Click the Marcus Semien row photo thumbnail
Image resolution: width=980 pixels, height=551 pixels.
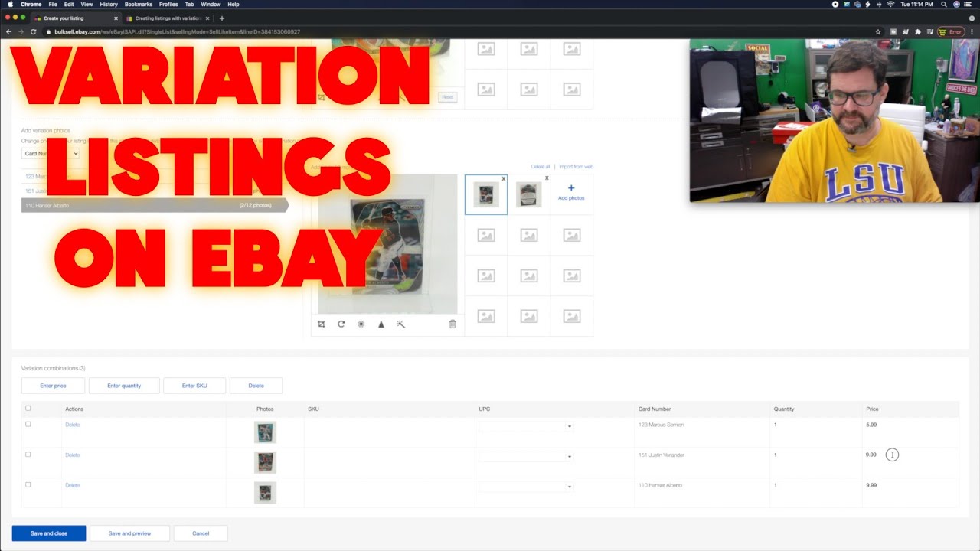tap(265, 432)
